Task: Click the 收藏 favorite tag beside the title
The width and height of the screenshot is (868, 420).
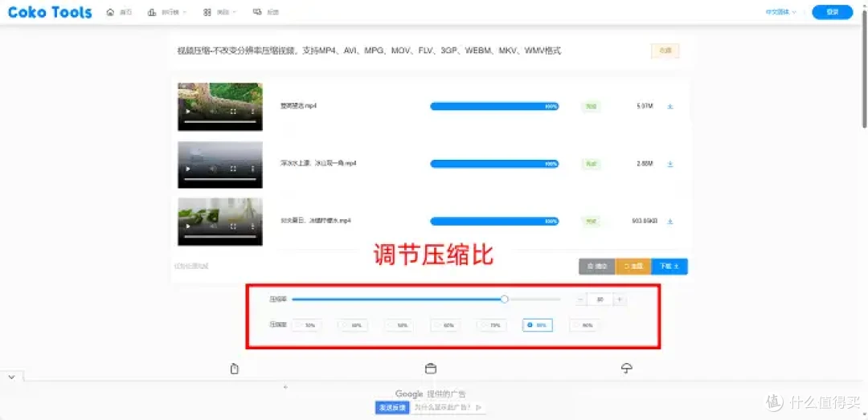Action: pos(665,51)
